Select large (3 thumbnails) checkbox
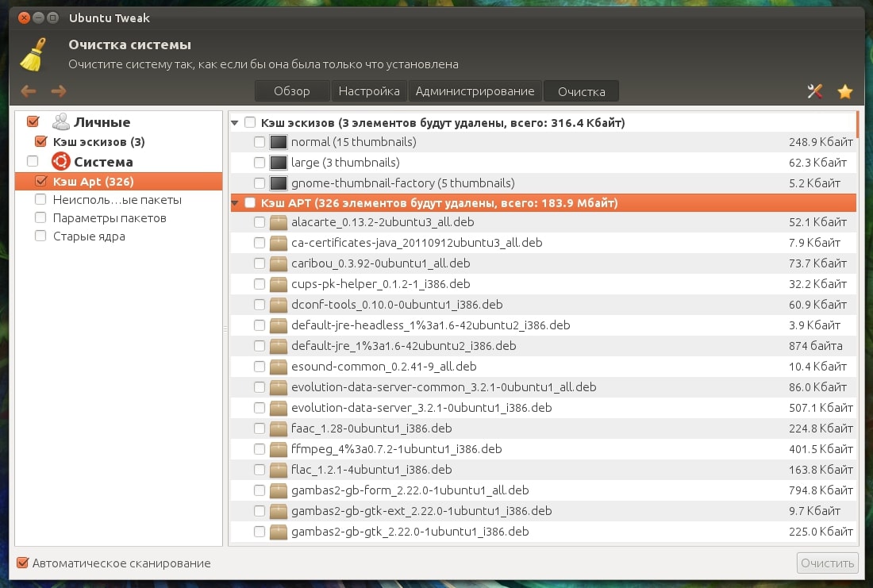Image resolution: width=873 pixels, height=588 pixels. click(x=260, y=163)
